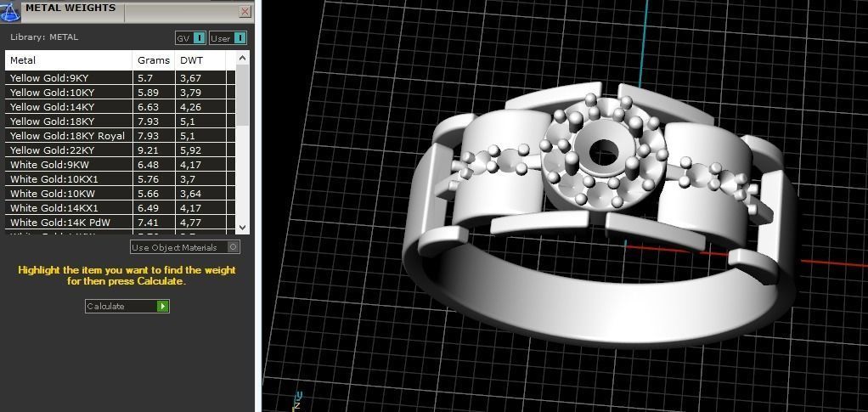Image resolution: width=868 pixels, height=412 pixels.
Task: Toggle the GV library switch
Action: coord(191,38)
